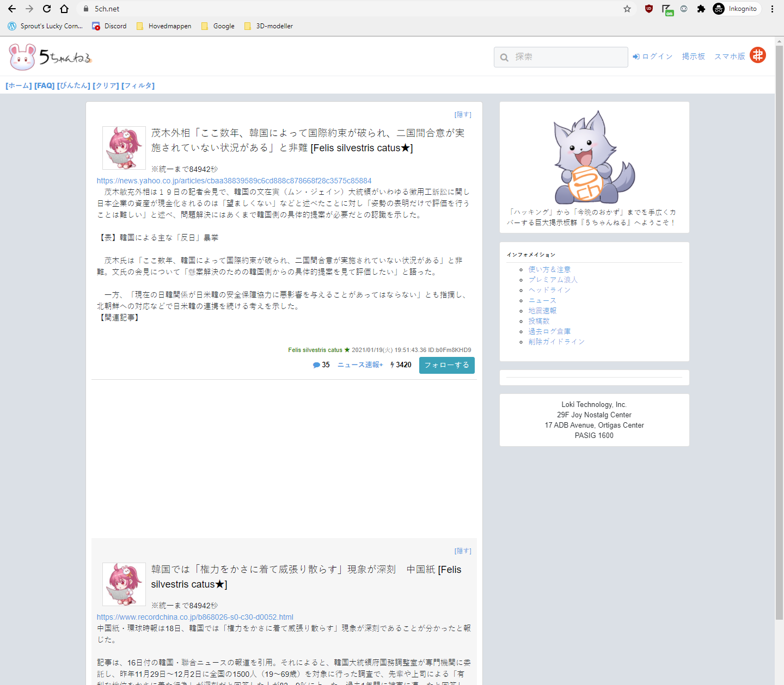The image size is (784, 685).
Task: Select [ホーム] in the navigation bar
Action: (x=18, y=85)
